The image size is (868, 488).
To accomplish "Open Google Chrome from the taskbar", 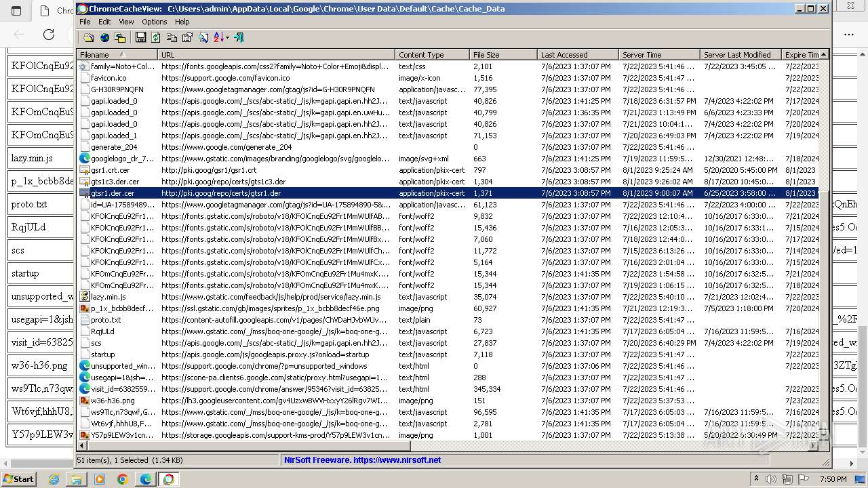I will [x=123, y=479].
